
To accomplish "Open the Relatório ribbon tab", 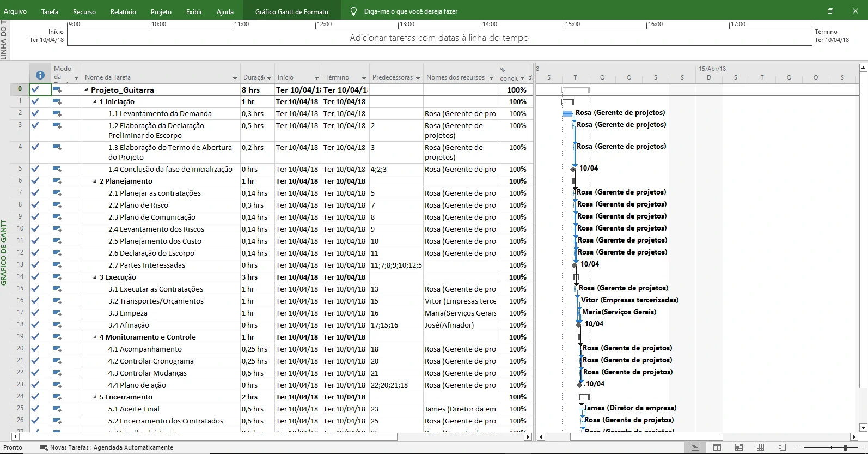I will coord(123,11).
